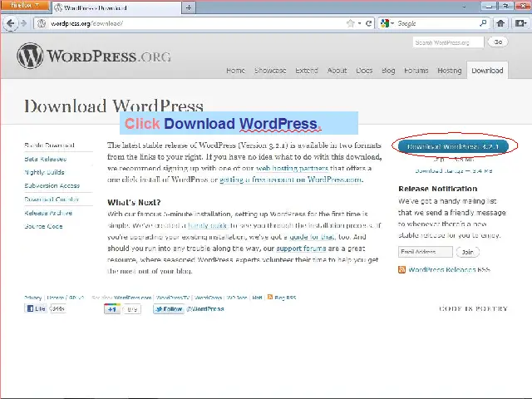Click the WordPress logo in header
The width and height of the screenshot is (532, 399).
(x=94, y=56)
